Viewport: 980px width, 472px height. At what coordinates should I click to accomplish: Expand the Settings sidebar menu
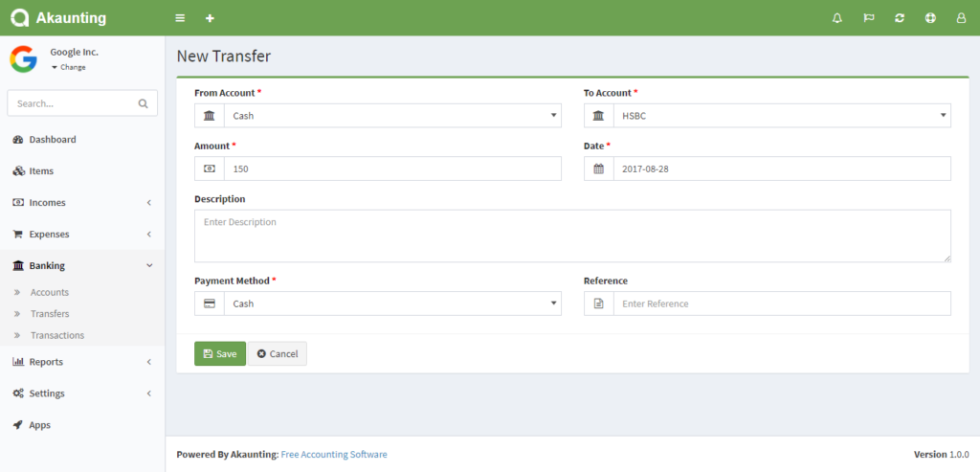tap(82, 393)
